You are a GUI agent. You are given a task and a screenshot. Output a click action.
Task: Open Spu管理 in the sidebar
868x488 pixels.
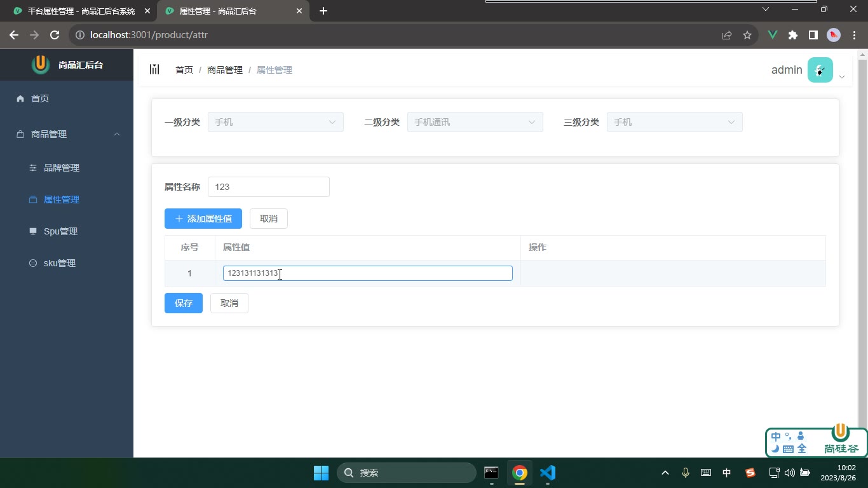coord(67,231)
